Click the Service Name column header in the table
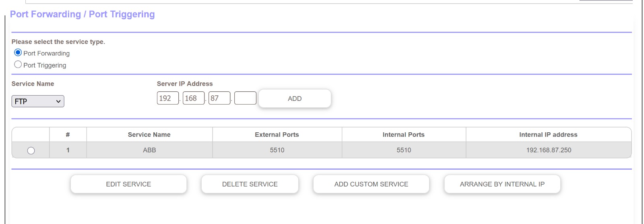644x224 pixels. pos(149,135)
